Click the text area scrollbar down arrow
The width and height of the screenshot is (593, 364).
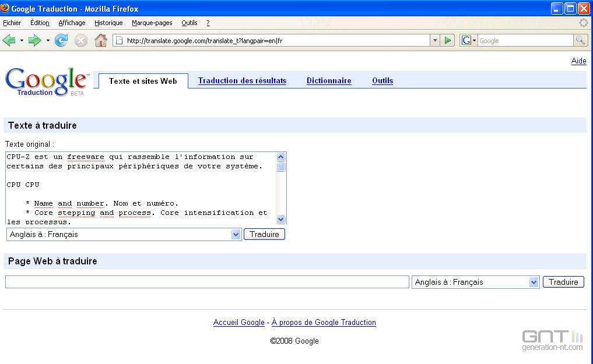[280, 219]
